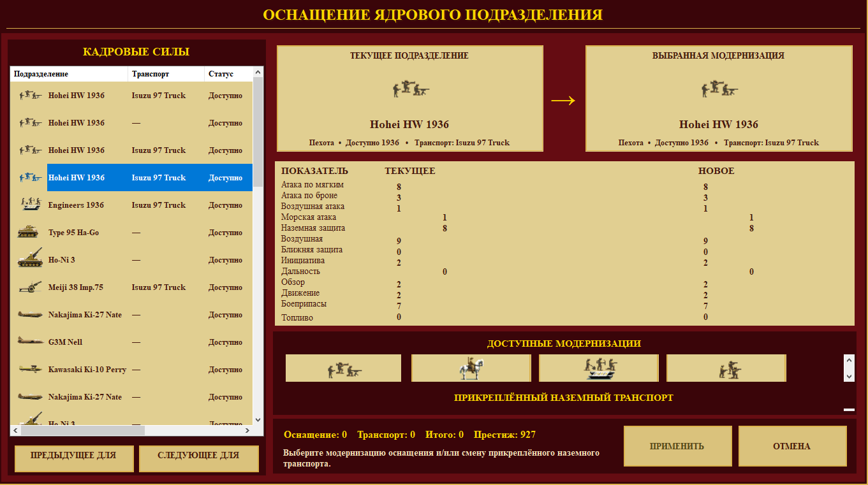
Task: Click the Type 95 Ha-Go tank icon
Action: point(29,232)
